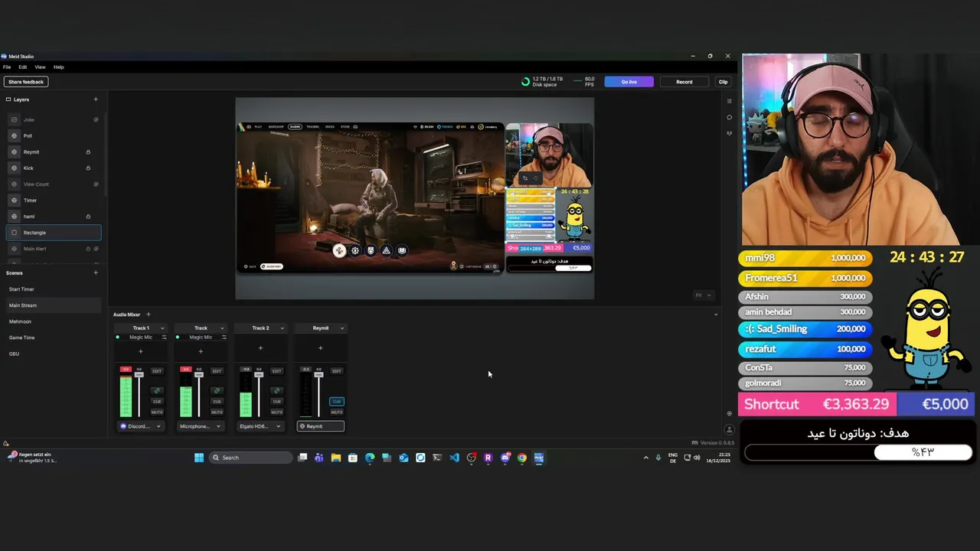The width and height of the screenshot is (980, 551).
Task: Open the second icon in the right sidebar
Action: click(729, 117)
